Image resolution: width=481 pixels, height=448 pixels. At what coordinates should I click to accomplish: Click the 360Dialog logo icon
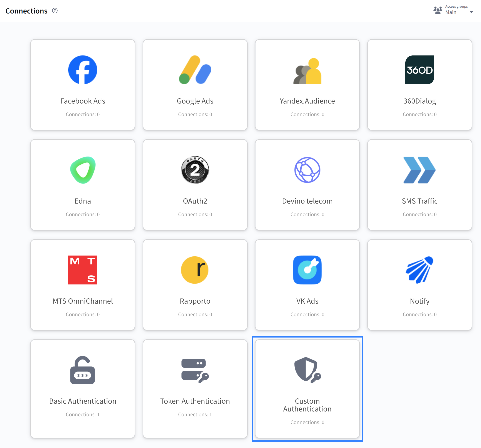coord(419,70)
